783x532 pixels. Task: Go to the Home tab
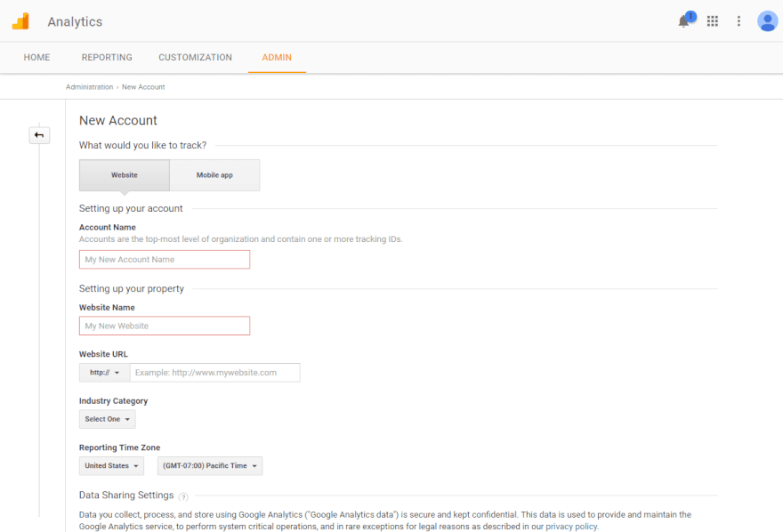point(36,58)
